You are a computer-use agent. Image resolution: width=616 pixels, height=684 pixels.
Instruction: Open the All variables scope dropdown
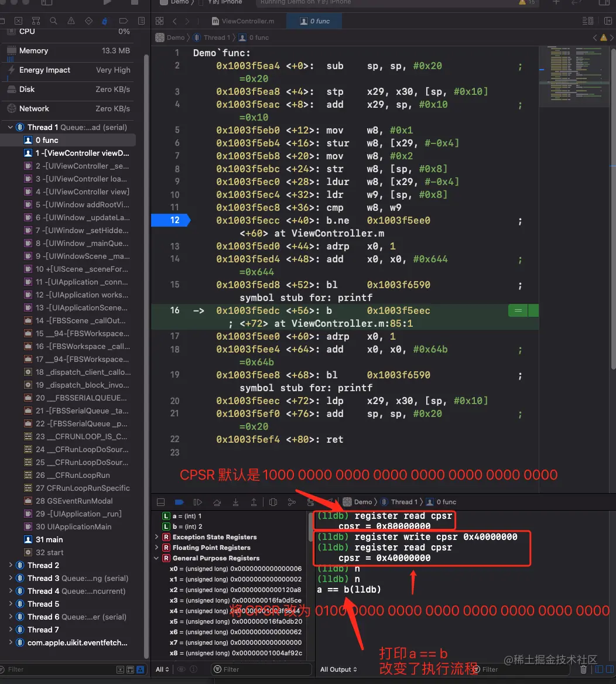tap(162, 669)
